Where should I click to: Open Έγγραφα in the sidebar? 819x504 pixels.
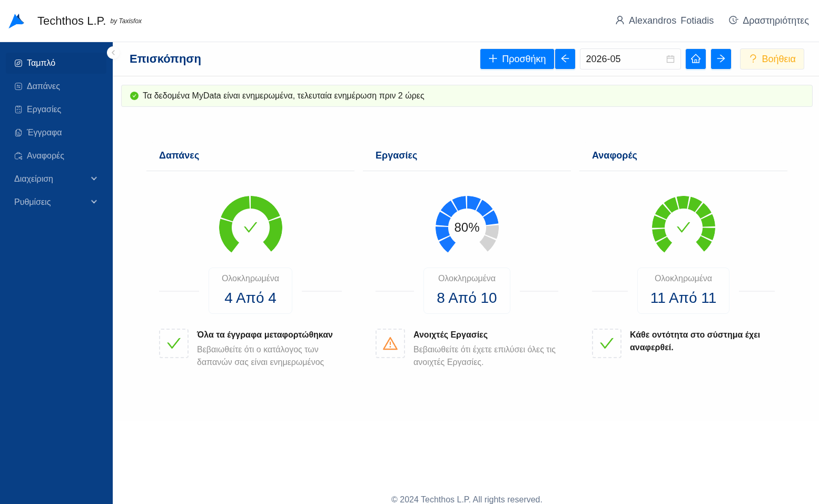pyautogui.click(x=56, y=132)
